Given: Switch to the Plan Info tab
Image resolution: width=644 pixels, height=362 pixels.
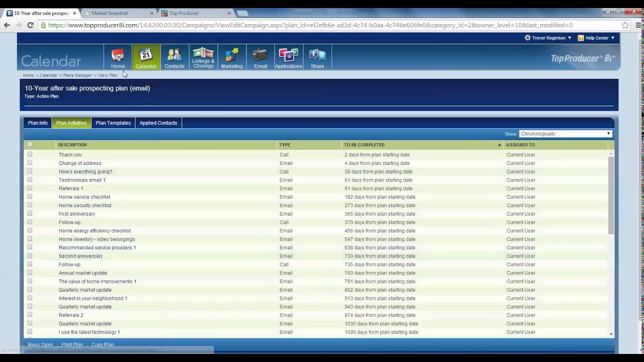Looking at the screenshot, I should pos(38,123).
